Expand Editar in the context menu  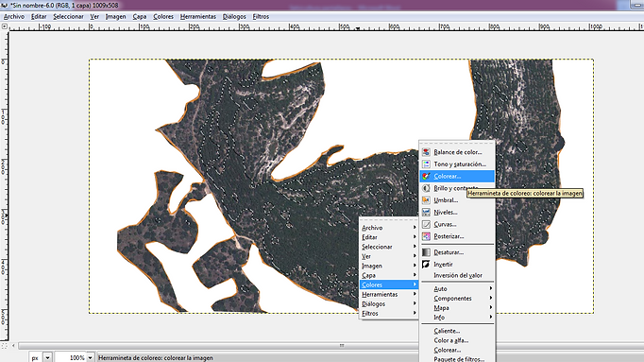(388, 237)
